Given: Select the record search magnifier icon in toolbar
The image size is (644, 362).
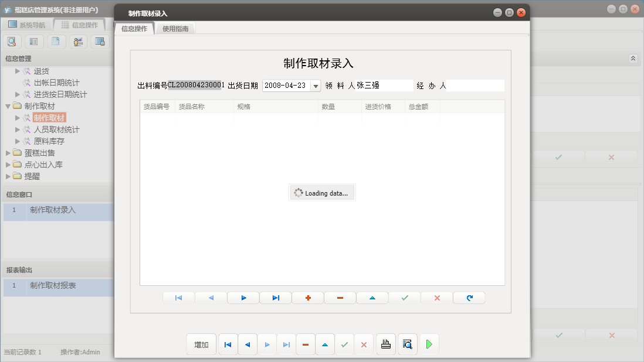Looking at the screenshot, I should 12,42.
